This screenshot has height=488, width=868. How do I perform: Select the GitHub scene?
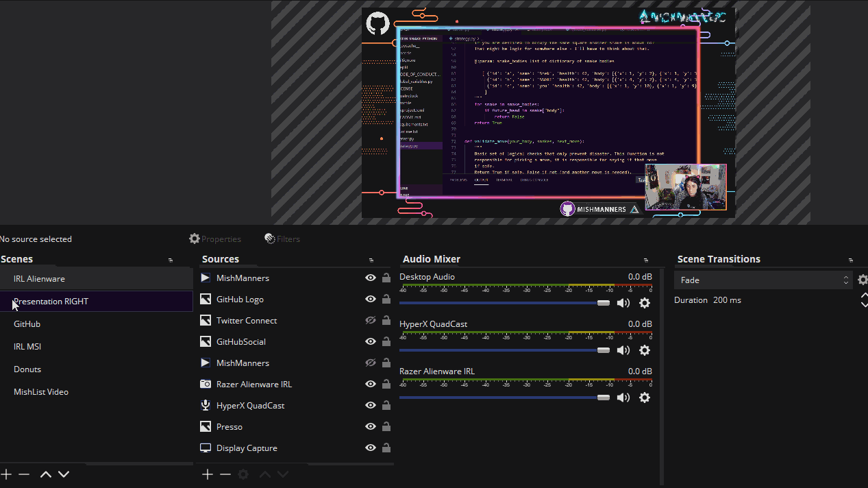(27, 324)
